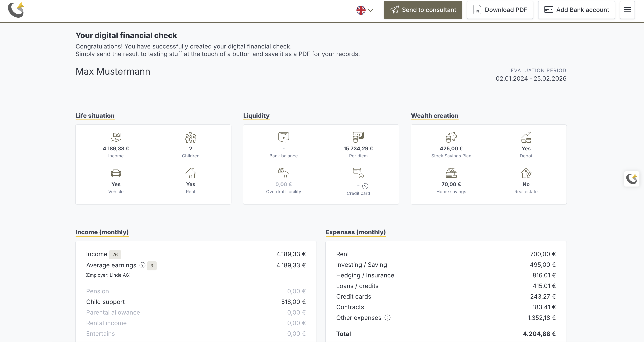Click the Income (monthly) heading
Screen dimensions: 644x342
102,232
